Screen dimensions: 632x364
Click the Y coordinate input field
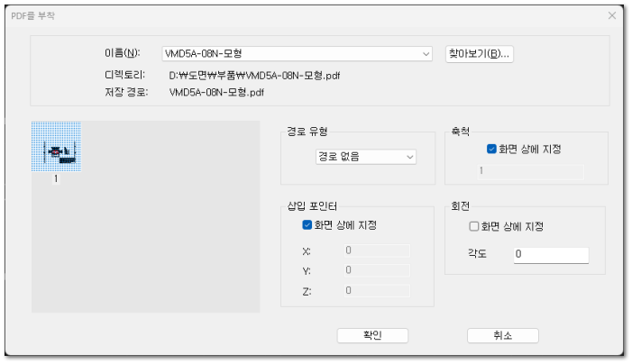[377, 270]
